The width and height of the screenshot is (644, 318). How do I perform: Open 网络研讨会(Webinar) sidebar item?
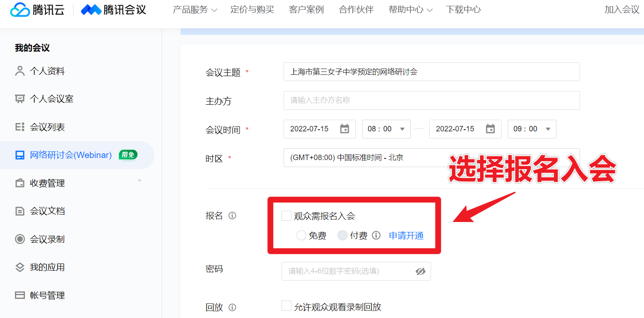77,155
